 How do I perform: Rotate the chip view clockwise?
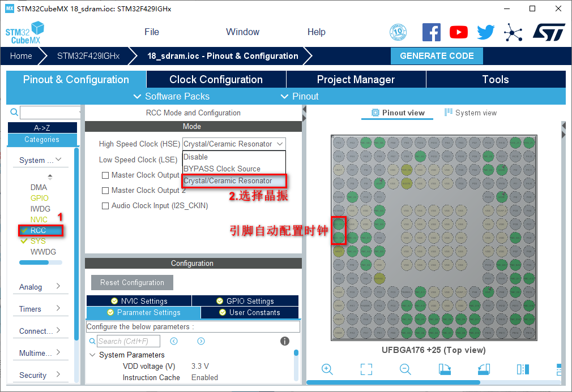pos(445,369)
